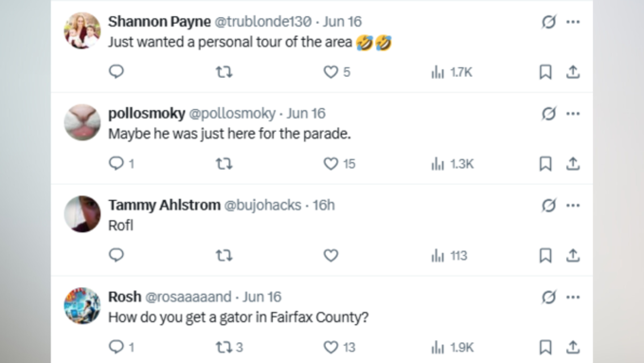Image resolution: width=644 pixels, height=363 pixels.
Task: Repost Rosh's tweet with 3 reposts
Action: pos(229,348)
